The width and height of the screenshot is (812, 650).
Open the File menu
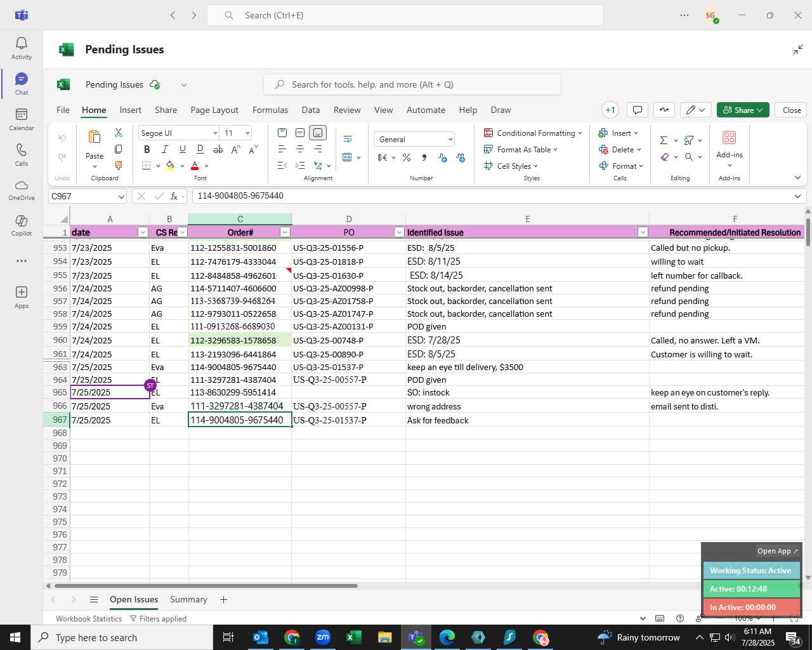pyautogui.click(x=63, y=110)
